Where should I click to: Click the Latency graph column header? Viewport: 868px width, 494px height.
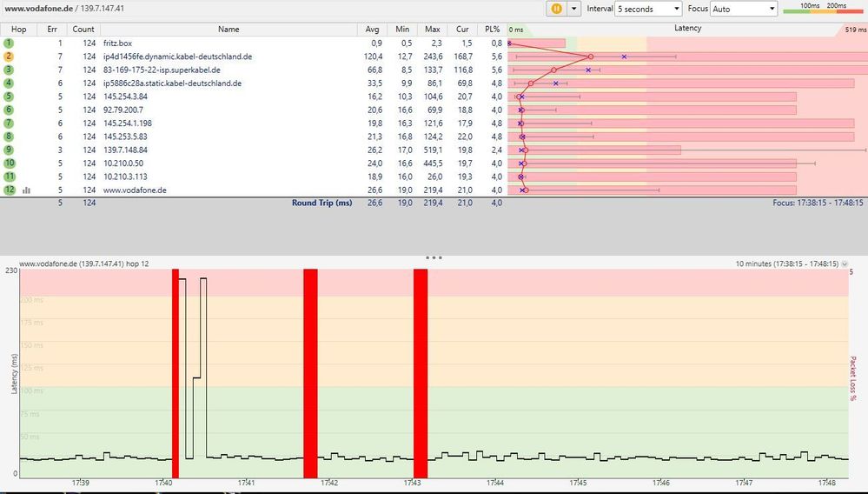pyautogui.click(x=687, y=28)
